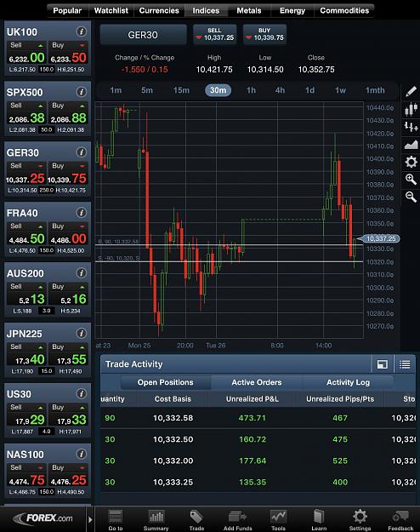Open Trade Activity list view icon

pyautogui.click(x=405, y=364)
